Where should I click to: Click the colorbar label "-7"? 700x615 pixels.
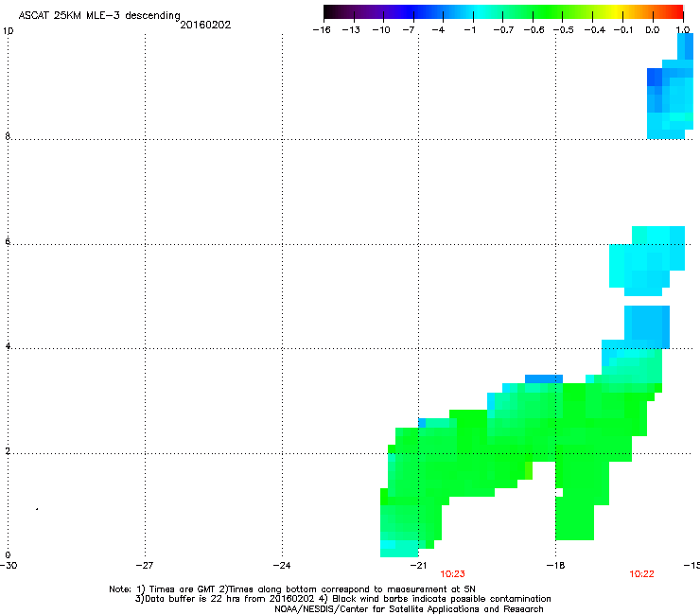pos(409,30)
